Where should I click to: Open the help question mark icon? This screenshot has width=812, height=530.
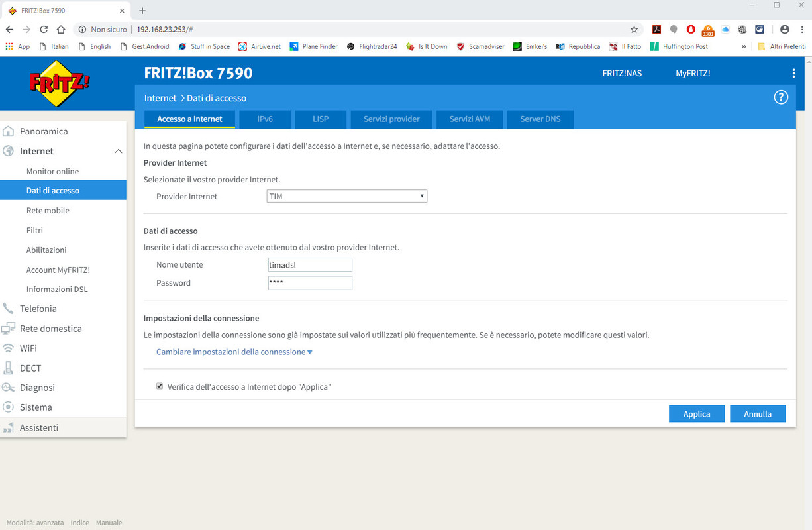coord(781,97)
